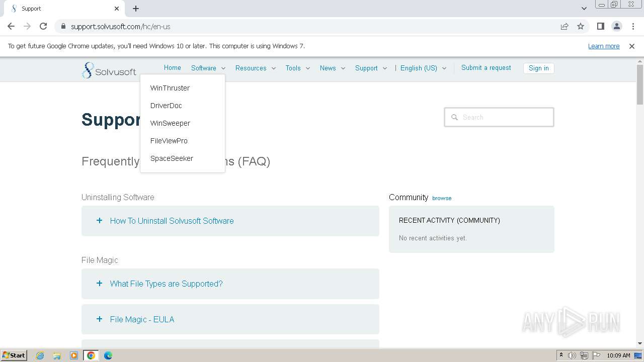
Task: Choose WinSweeper from the Software menu
Action: click(x=170, y=123)
